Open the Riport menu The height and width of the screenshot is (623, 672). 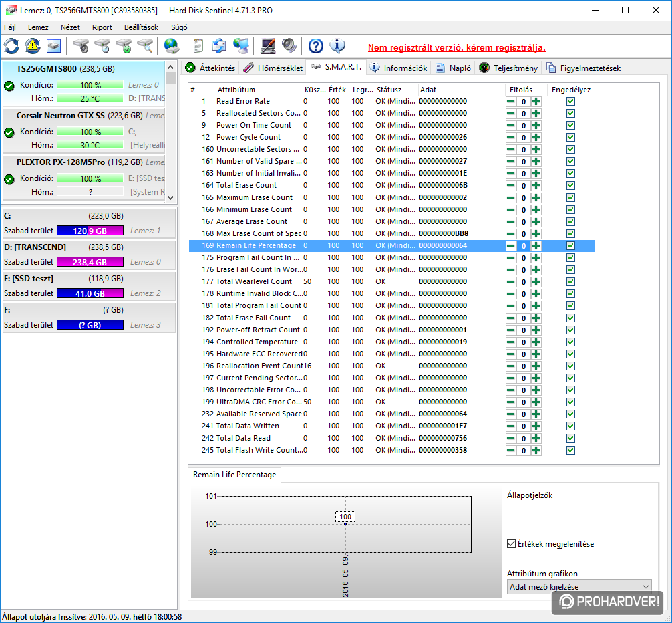[x=102, y=27]
